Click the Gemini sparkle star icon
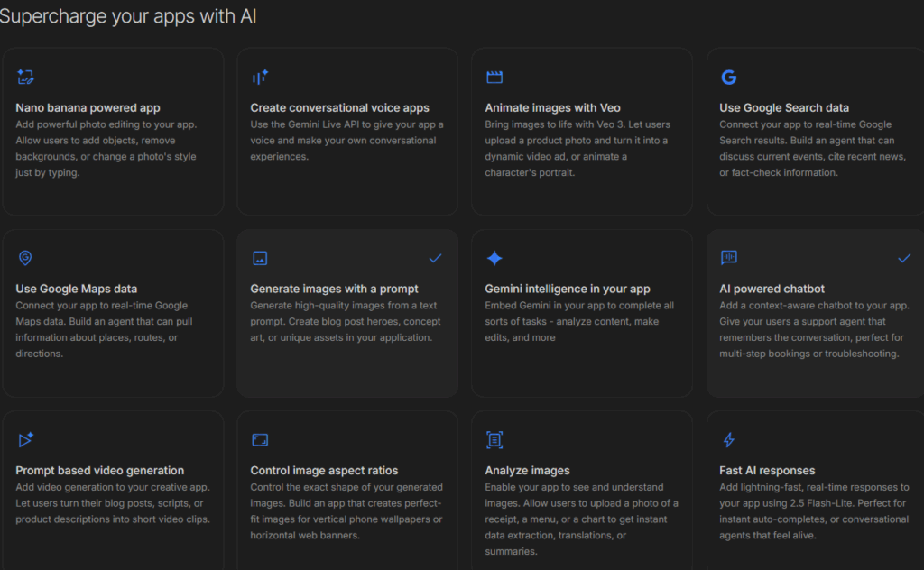This screenshot has width=924, height=570. click(494, 259)
